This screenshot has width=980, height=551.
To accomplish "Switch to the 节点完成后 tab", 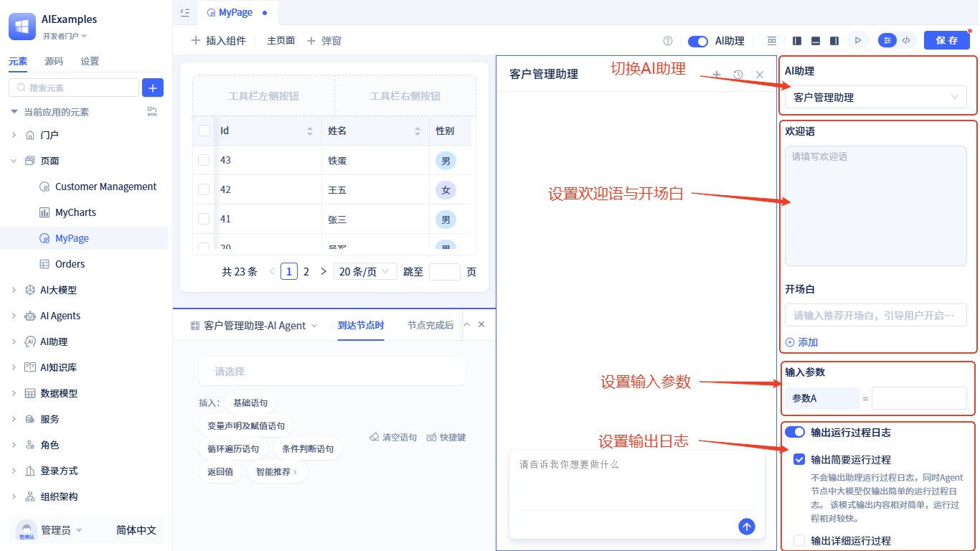I will click(x=430, y=325).
